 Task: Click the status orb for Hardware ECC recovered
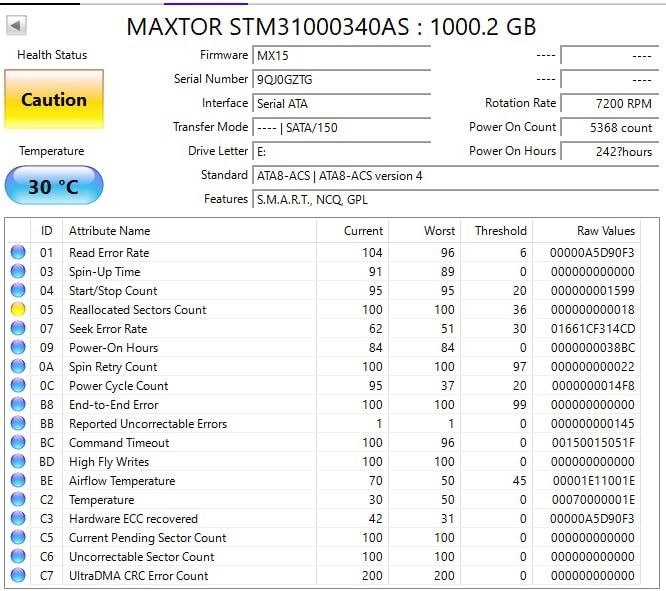click(x=18, y=518)
